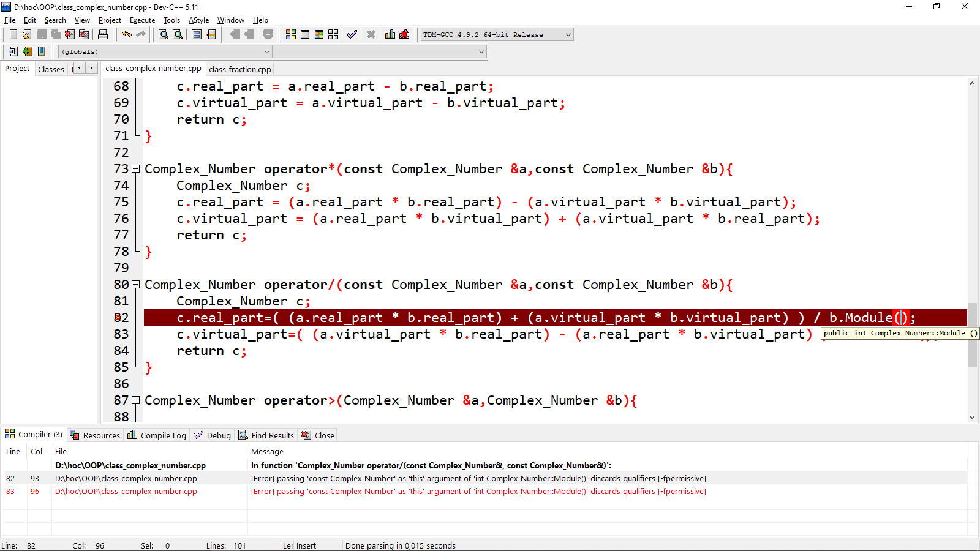Open Profile analysis bar chart icon
The image size is (980, 551).
pyautogui.click(x=390, y=34)
